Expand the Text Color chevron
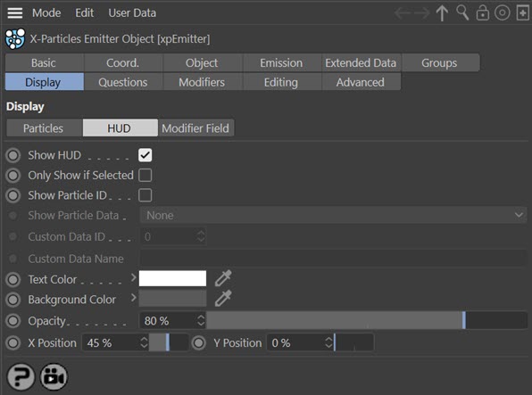The width and height of the screenshot is (532, 395). 133,277
